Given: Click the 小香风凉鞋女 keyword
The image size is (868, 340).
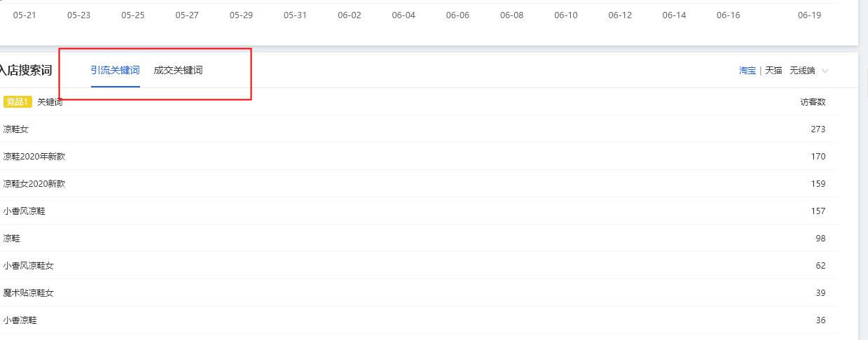Looking at the screenshot, I should [28, 266].
